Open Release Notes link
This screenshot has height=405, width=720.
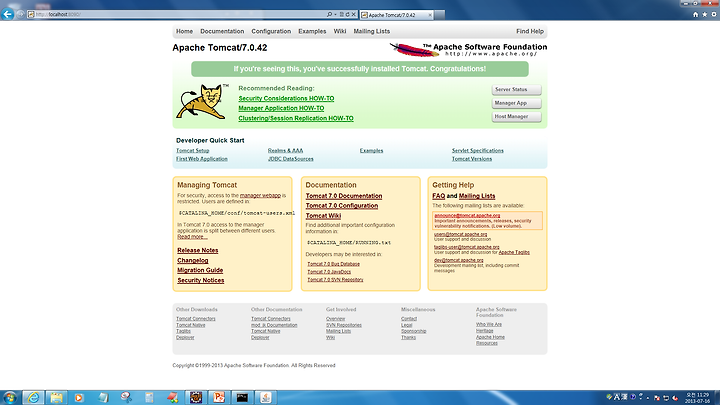pos(197,250)
